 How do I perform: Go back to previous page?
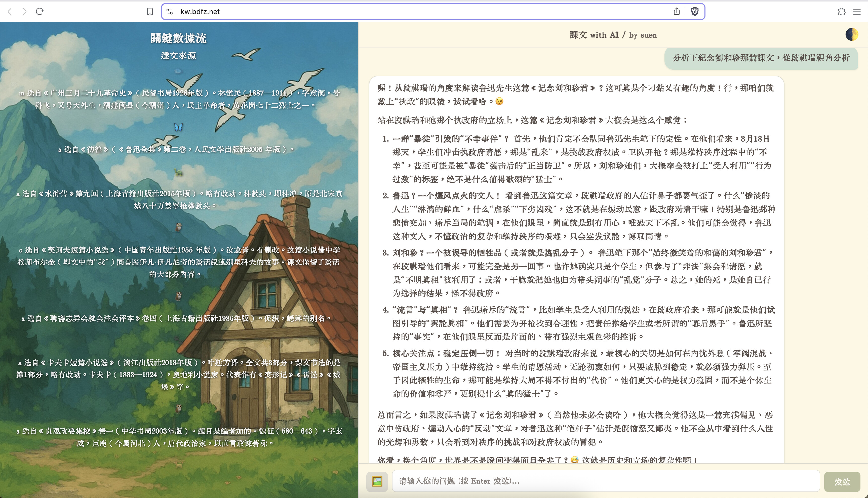pos(10,12)
